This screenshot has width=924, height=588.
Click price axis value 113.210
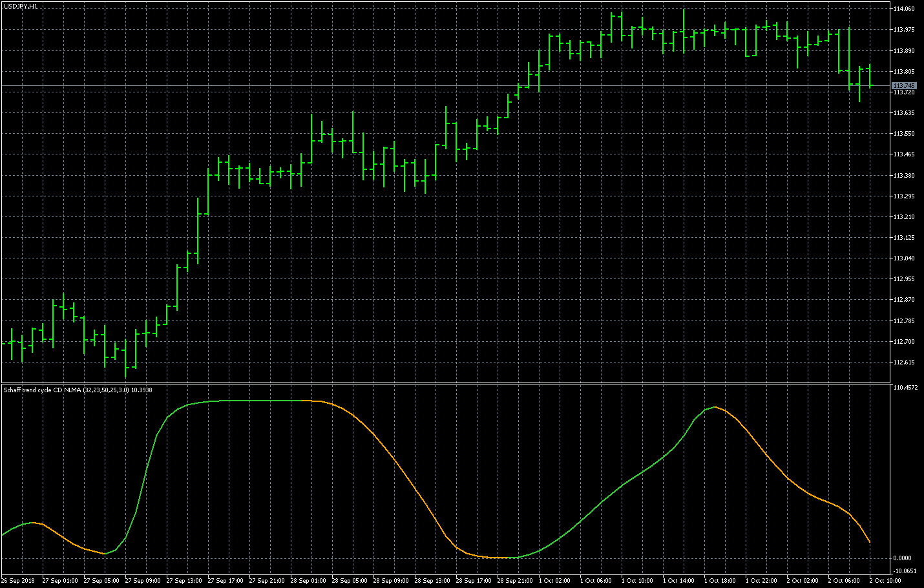[x=904, y=217]
